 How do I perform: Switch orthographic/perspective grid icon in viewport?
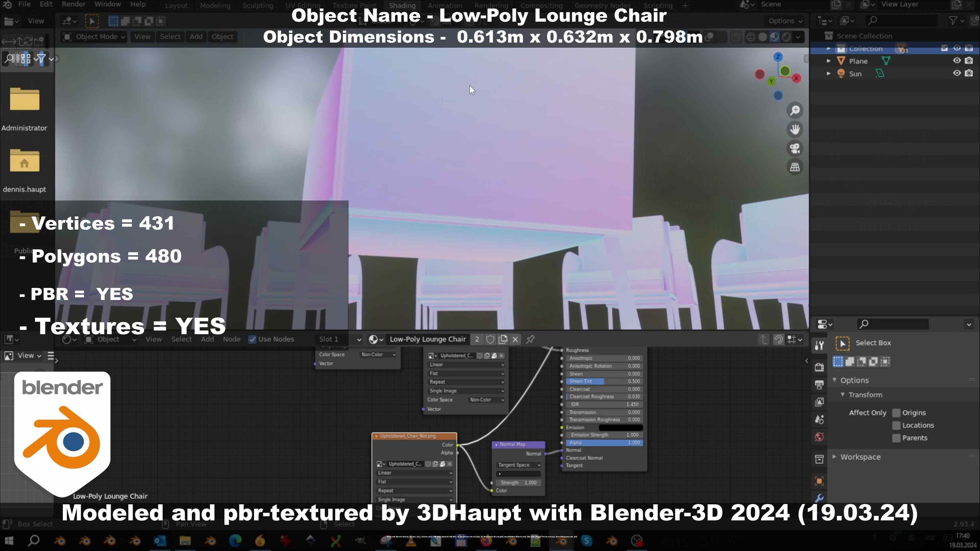(795, 167)
